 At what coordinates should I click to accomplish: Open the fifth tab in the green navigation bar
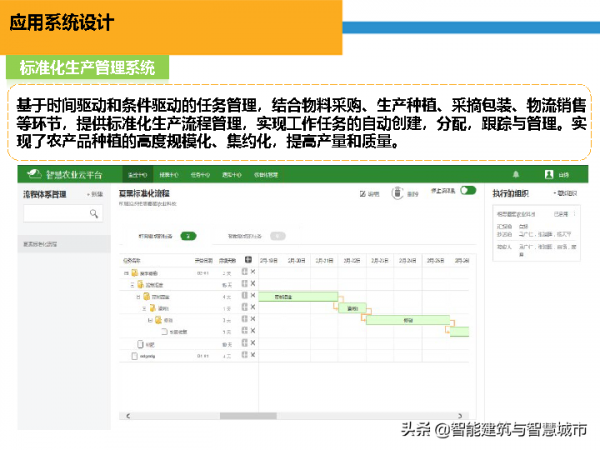pyautogui.click(x=266, y=175)
